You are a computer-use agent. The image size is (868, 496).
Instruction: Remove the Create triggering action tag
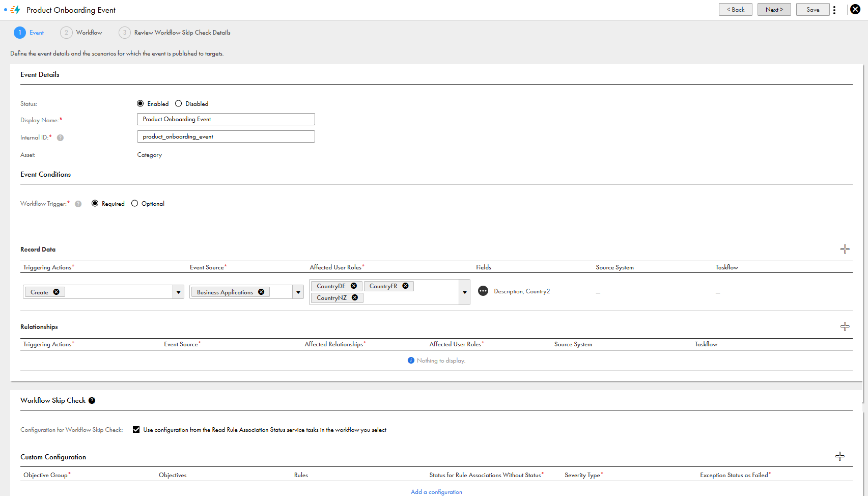coord(57,292)
